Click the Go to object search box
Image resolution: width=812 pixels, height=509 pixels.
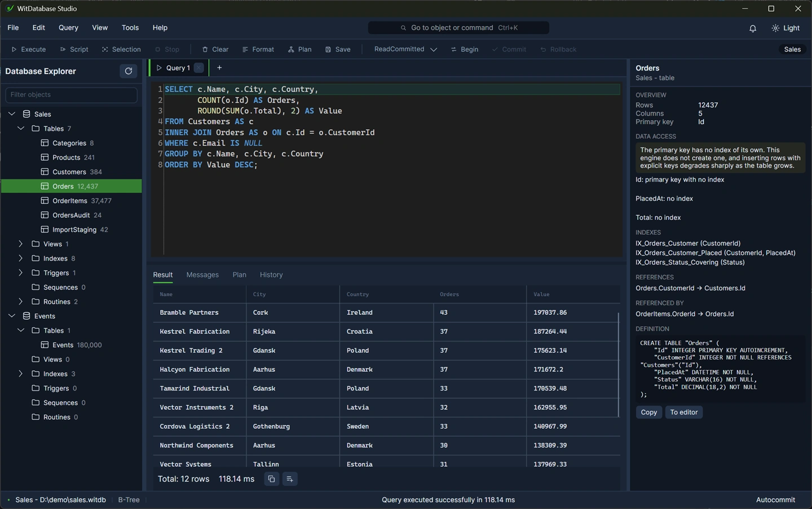click(x=458, y=28)
